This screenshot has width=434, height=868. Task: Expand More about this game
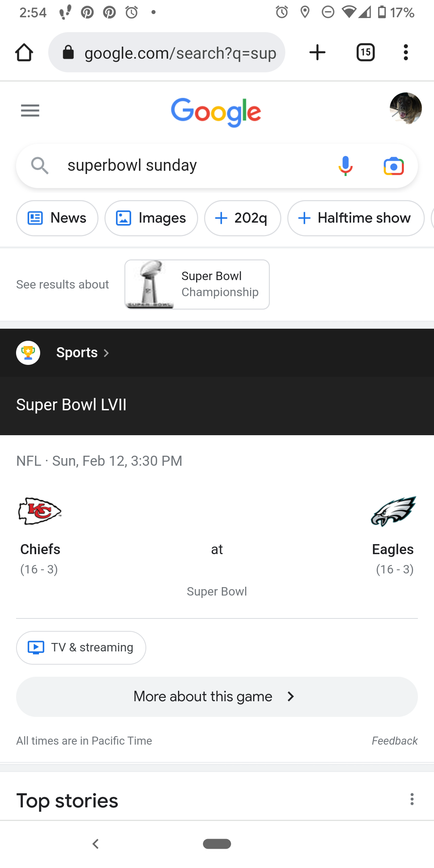coord(217,696)
